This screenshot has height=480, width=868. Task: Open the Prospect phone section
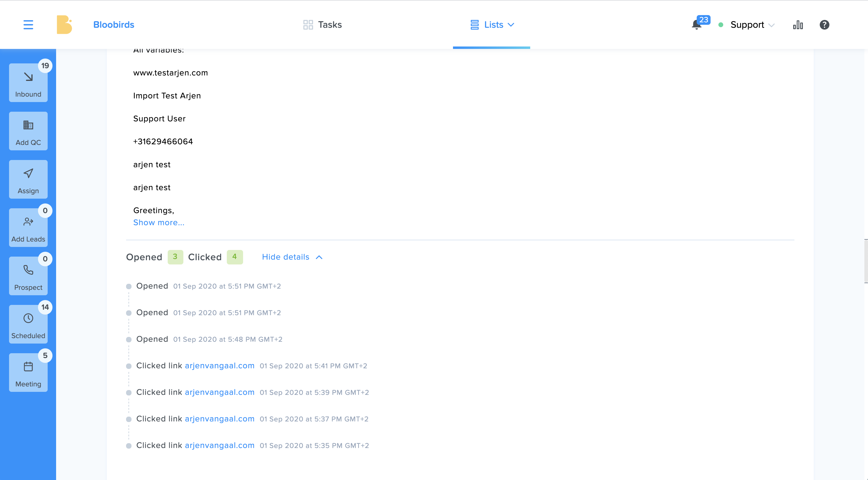click(28, 276)
